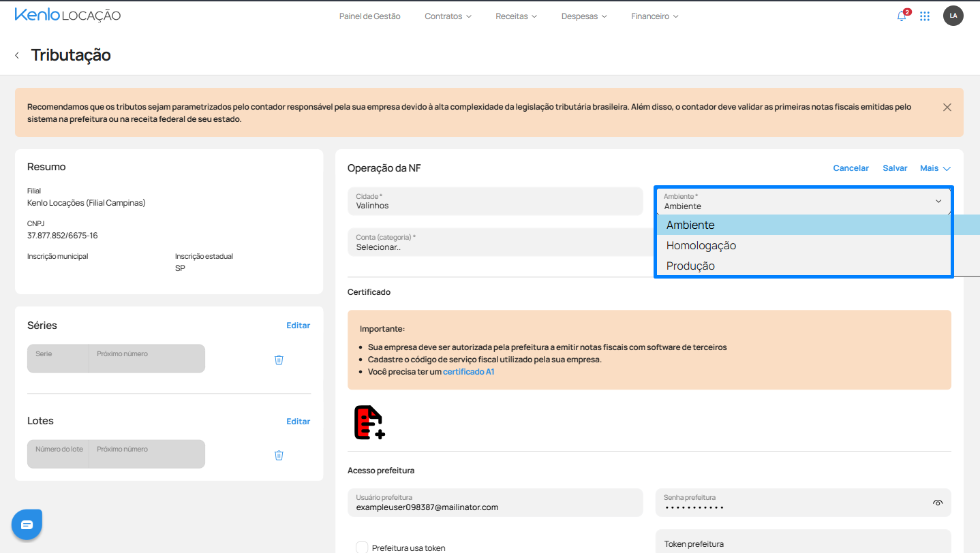Upload certificate using red file icon

369,422
